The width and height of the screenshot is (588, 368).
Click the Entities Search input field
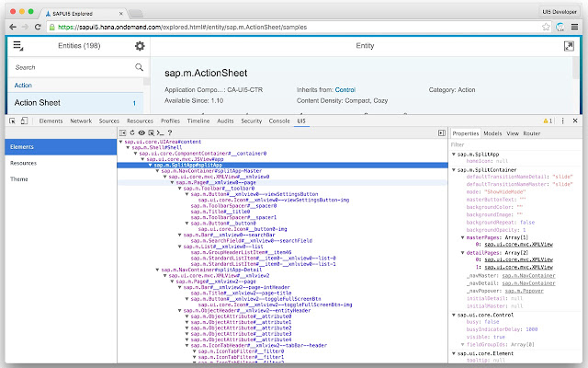click(x=73, y=67)
